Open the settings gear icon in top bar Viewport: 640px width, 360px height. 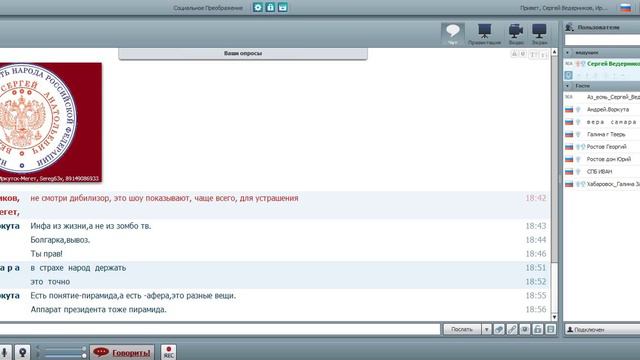(x=258, y=7)
